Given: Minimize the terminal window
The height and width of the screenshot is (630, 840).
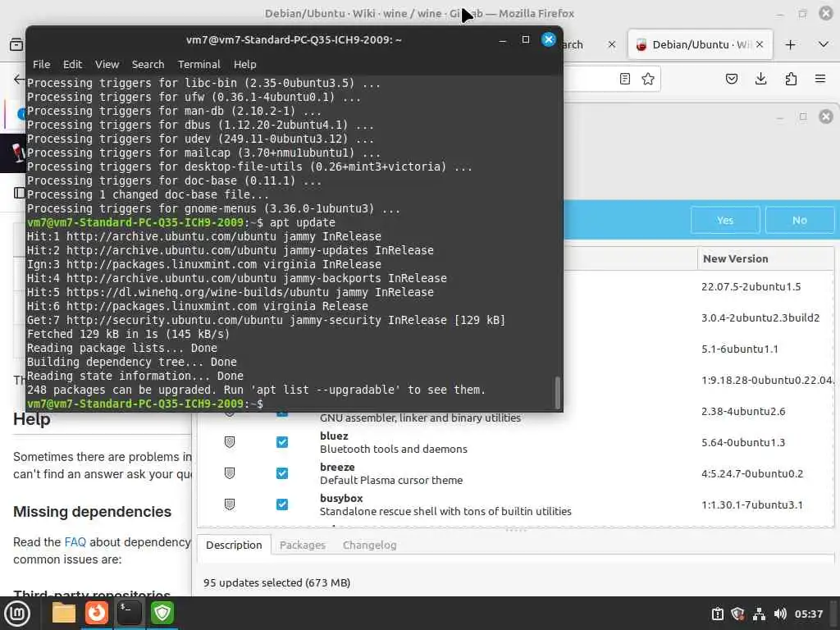Looking at the screenshot, I should point(503,40).
